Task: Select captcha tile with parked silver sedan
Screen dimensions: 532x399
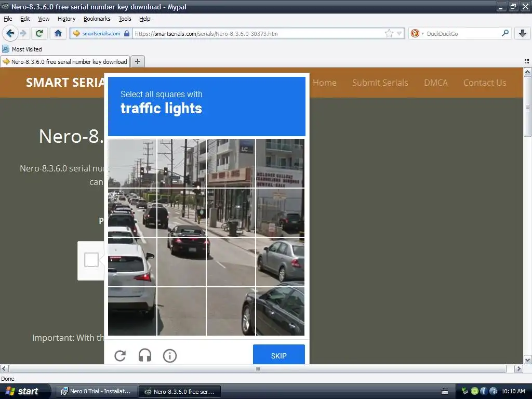Action: click(x=280, y=262)
